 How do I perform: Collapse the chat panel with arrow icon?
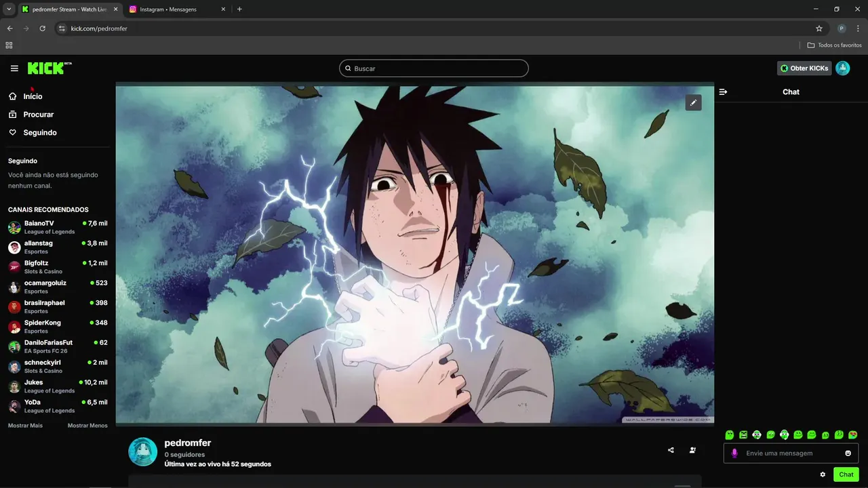click(x=723, y=91)
